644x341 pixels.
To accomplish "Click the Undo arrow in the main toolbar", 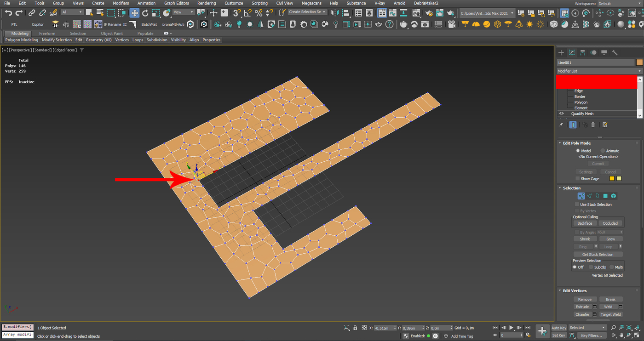I will point(8,13).
